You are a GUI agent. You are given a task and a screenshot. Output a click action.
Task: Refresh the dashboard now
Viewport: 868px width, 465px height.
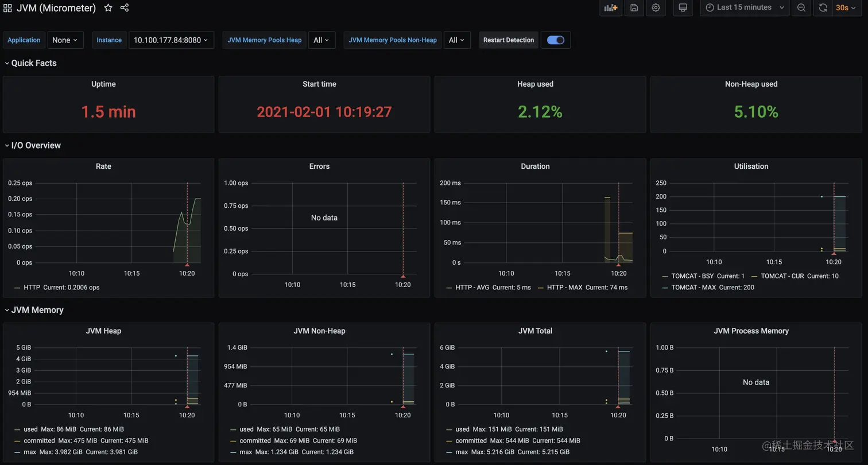coord(823,7)
